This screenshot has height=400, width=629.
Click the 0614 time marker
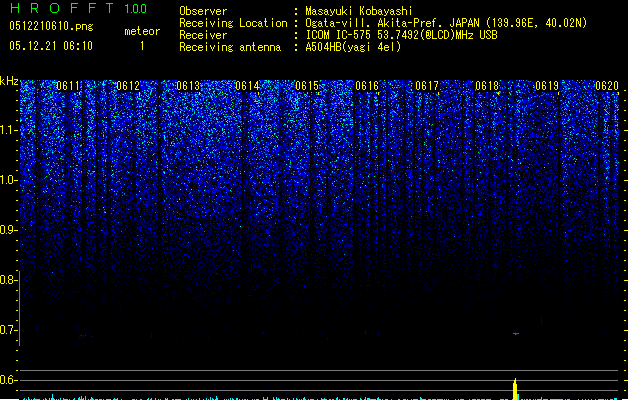point(247,86)
